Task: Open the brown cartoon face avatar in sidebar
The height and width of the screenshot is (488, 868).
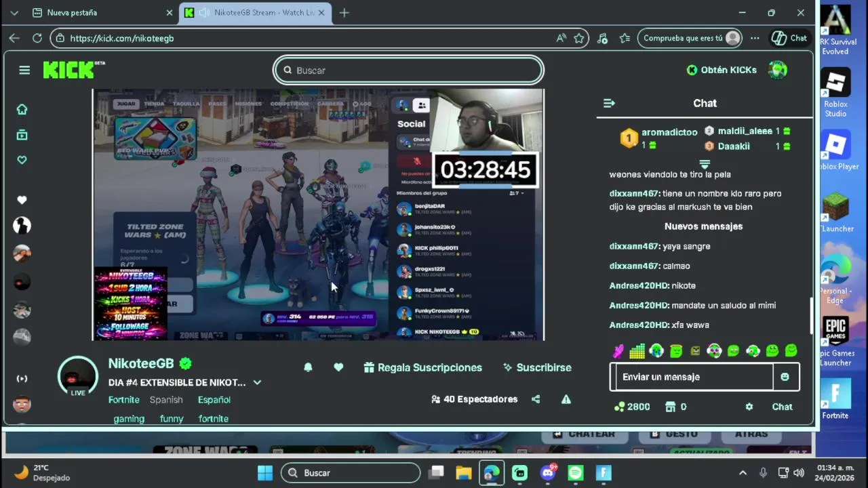Action: click(22, 404)
